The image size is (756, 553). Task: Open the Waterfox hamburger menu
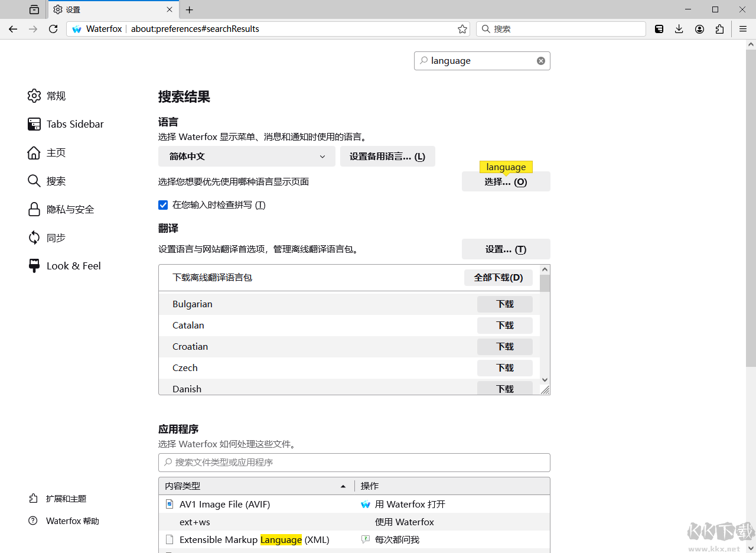(743, 28)
